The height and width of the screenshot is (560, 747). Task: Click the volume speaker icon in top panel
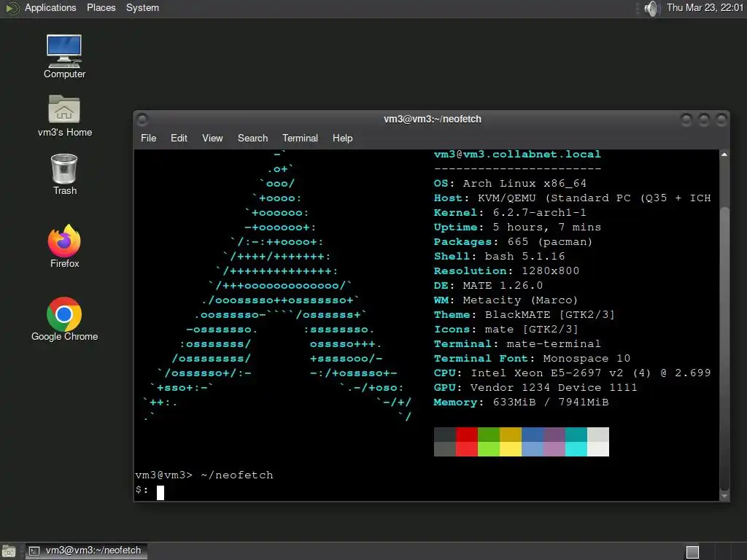[x=651, y=8]
